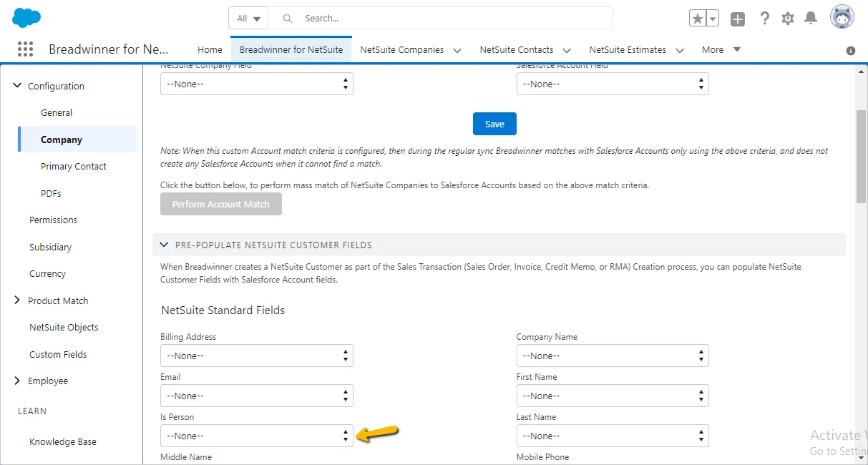Open the favorites list dropdown arrow
The width and height of the screenshot is (868, 465).
(713, 19)
